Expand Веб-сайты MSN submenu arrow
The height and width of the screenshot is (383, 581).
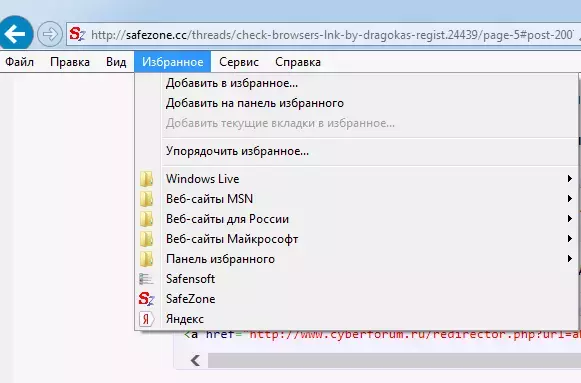[570, 199]
